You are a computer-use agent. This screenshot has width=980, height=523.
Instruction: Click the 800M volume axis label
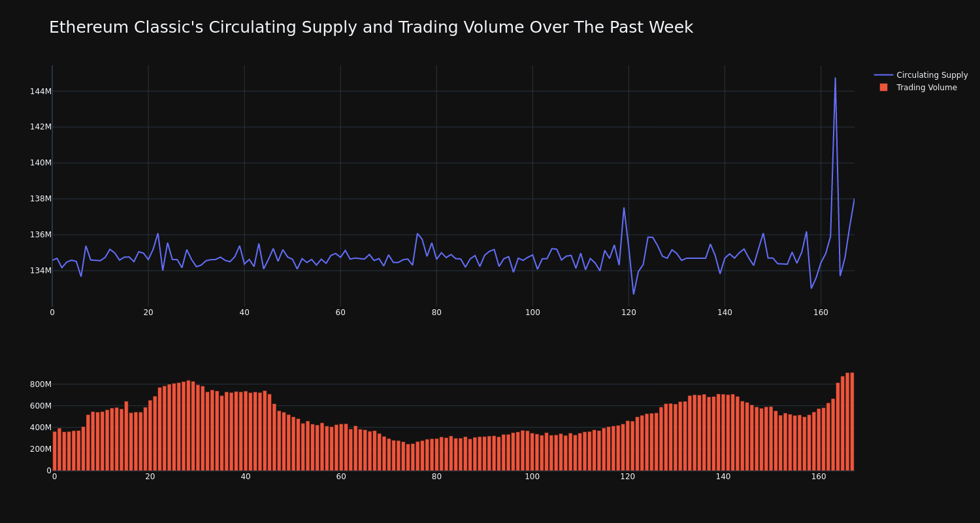pyautogui.click(x=41, y=384)
